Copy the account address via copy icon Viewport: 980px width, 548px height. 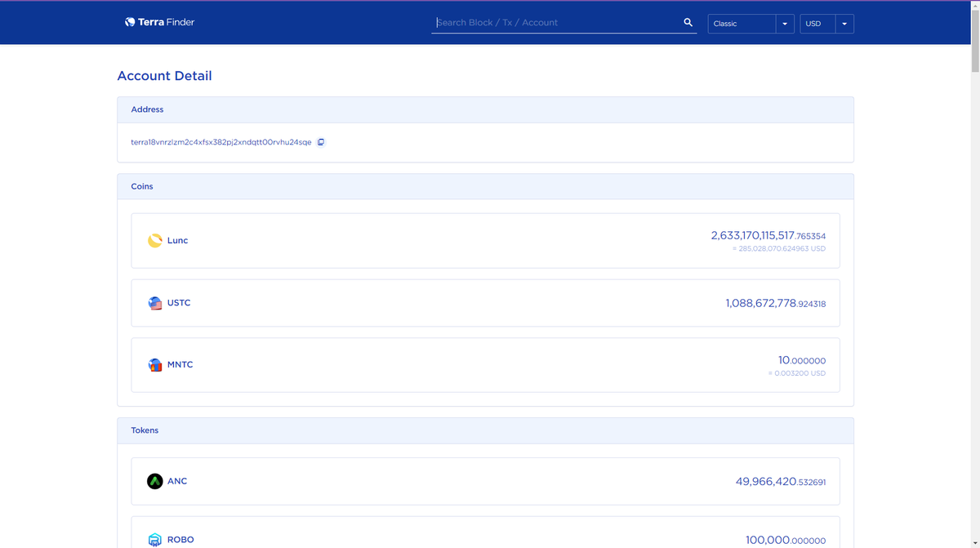(x=321, y=142)
